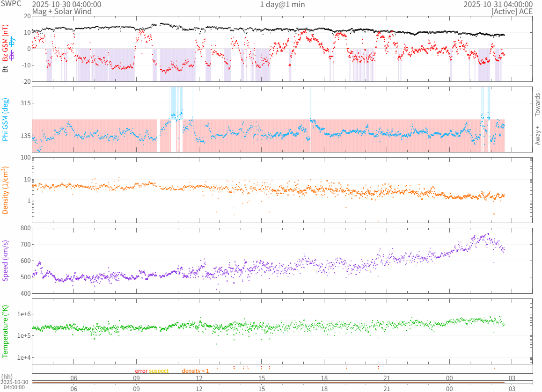542x392 pixels.
Task: Click the (hh) hour axis label
Action: 7,377
